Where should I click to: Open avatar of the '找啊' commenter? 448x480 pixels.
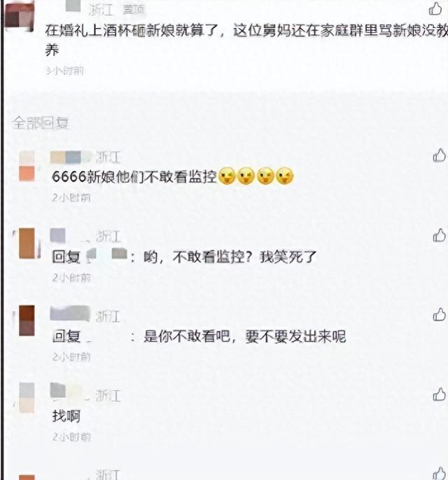[x=27, y=397]
